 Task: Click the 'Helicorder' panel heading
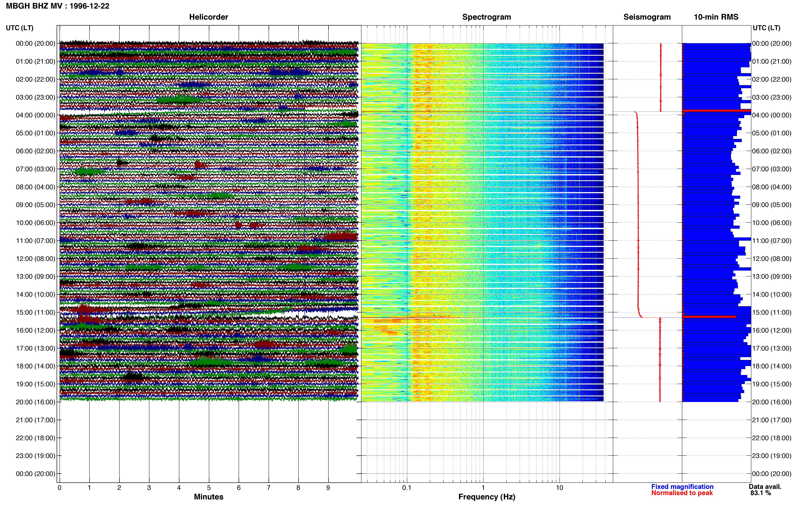pyautogui.click(x=209, y=17)
